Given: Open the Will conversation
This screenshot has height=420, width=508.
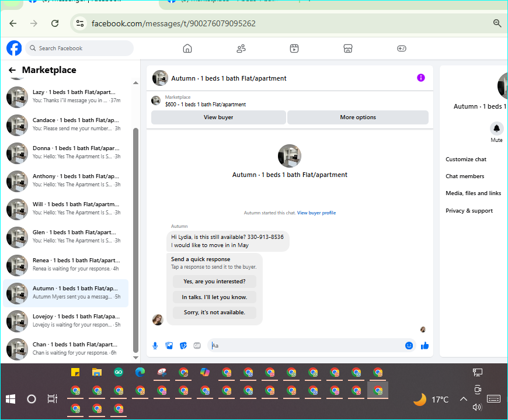Looking at the screenshot, I should (x=66, y=209).
